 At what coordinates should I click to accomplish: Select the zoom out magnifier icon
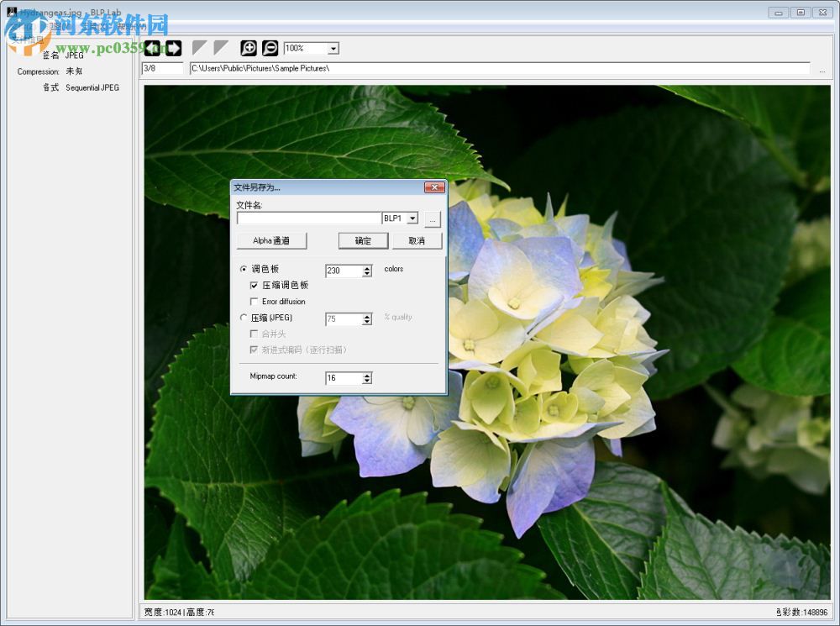pyautogui.click(x=269, y=48)
